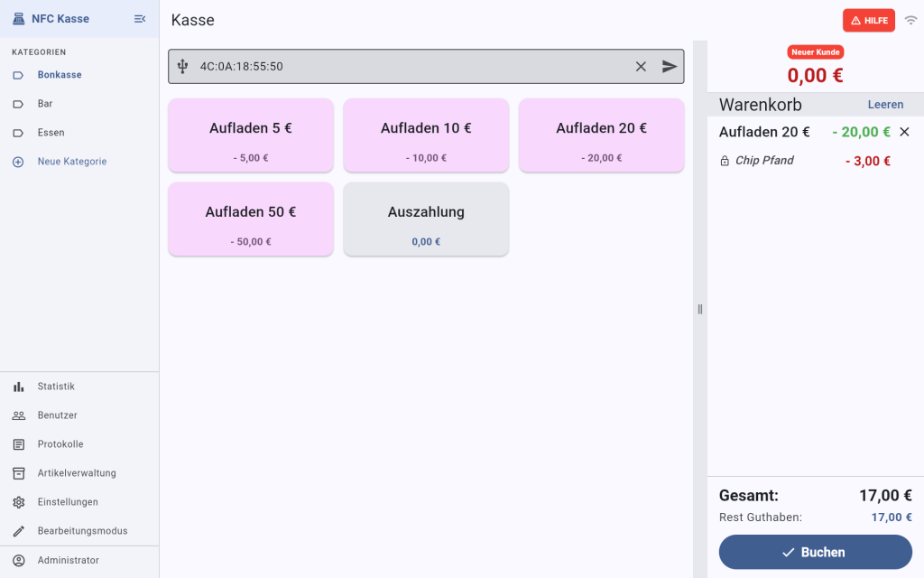
Task: Click the Statistik bar chart icon
Action: click(18, 387)
